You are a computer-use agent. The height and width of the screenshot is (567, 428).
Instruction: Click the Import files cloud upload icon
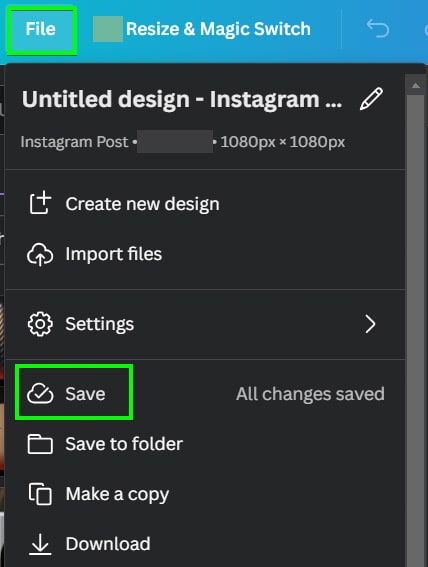[x=40, y=254]
